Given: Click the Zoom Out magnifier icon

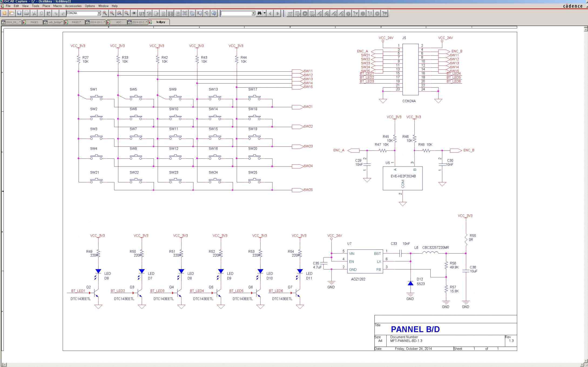Looking at the screenshot, I should [x=112, y=13].
